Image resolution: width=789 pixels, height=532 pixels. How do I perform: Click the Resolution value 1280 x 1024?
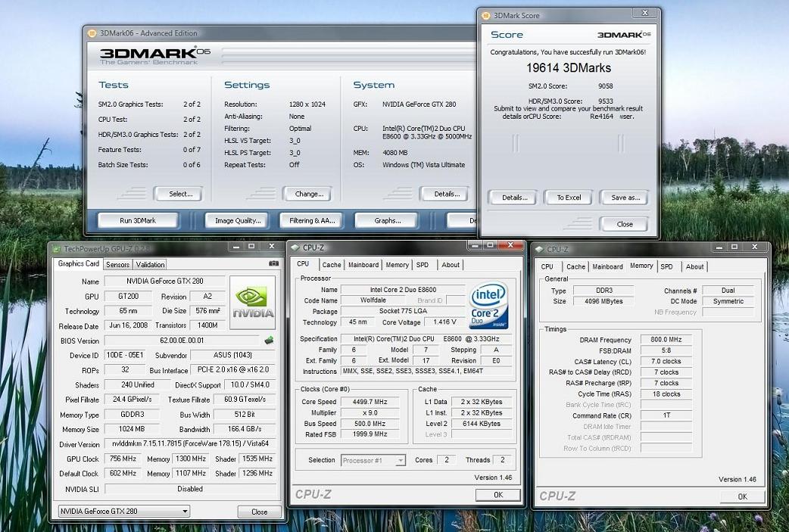click(x=307, y=104)
